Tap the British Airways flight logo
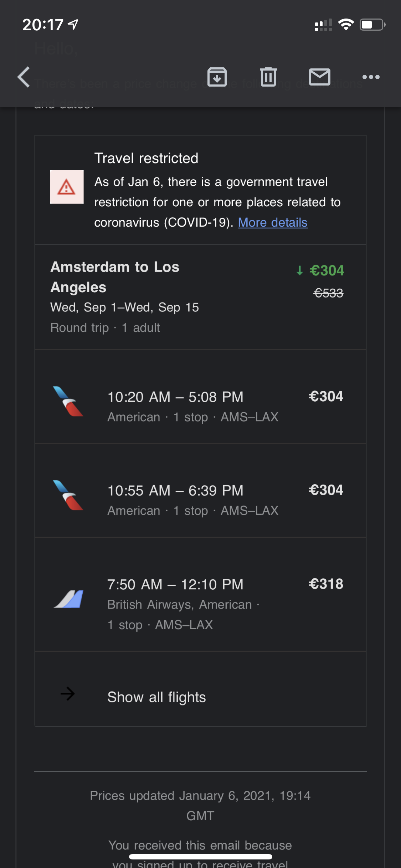Screen dimensions: 401x868 tap(68, 599)
